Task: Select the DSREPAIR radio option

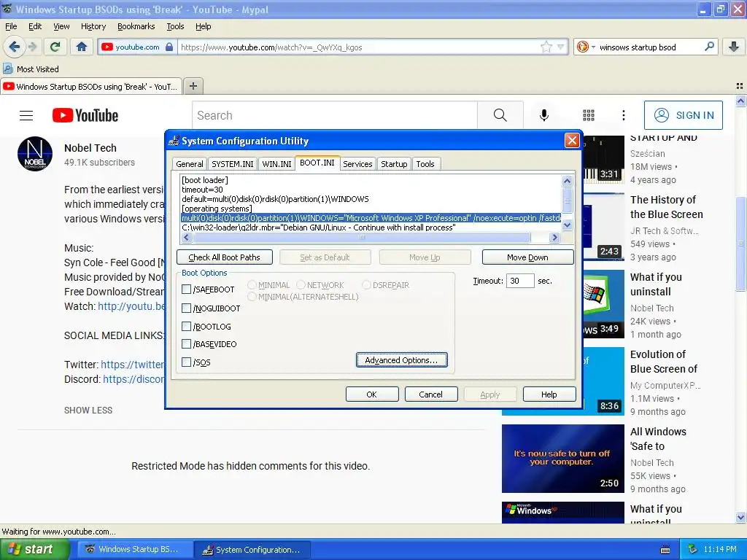Action: pos(366,285)
